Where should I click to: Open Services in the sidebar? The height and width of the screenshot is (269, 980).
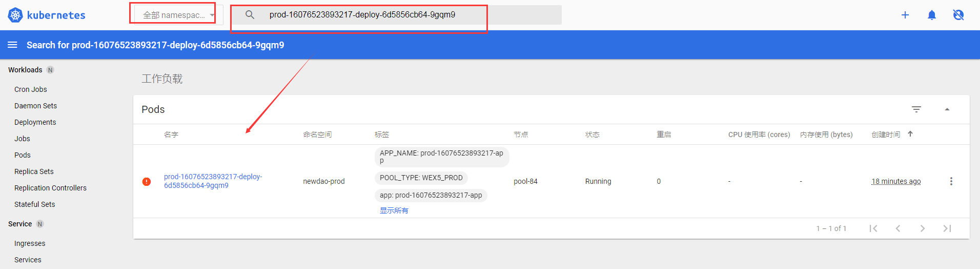(28, 260)
